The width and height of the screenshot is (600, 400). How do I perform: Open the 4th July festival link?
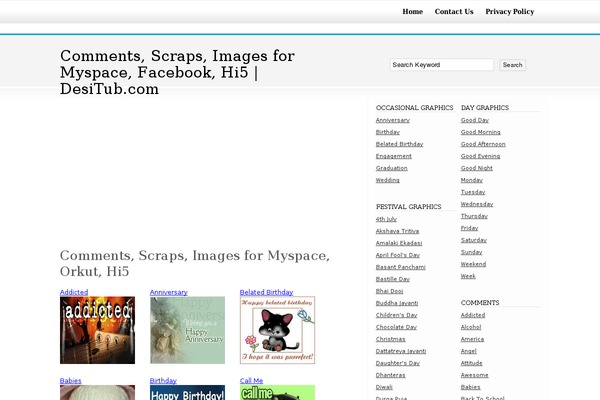[x=386, y=219]
